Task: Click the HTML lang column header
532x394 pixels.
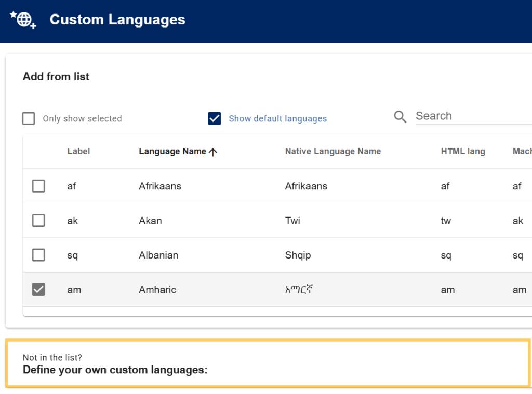Action: click(463, 152)
